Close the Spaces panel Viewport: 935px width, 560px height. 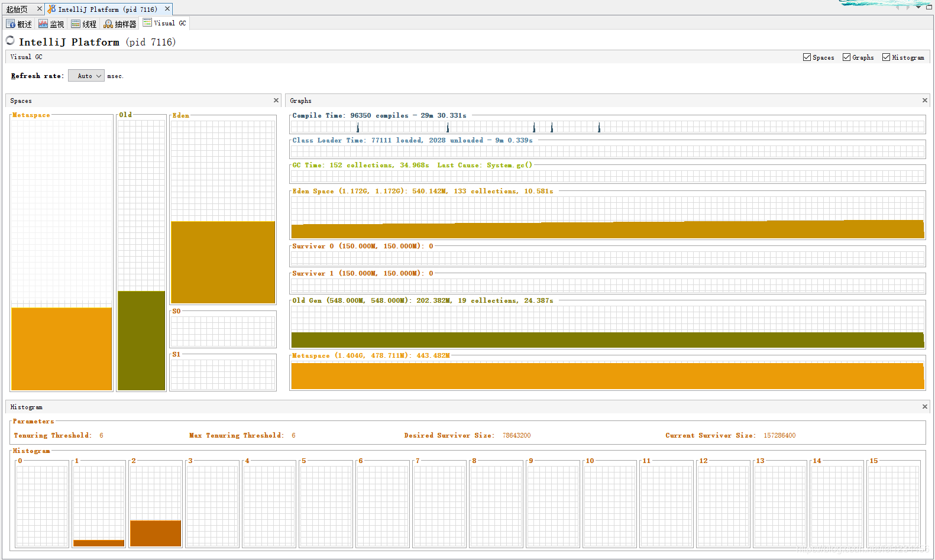tap(276, 101)
